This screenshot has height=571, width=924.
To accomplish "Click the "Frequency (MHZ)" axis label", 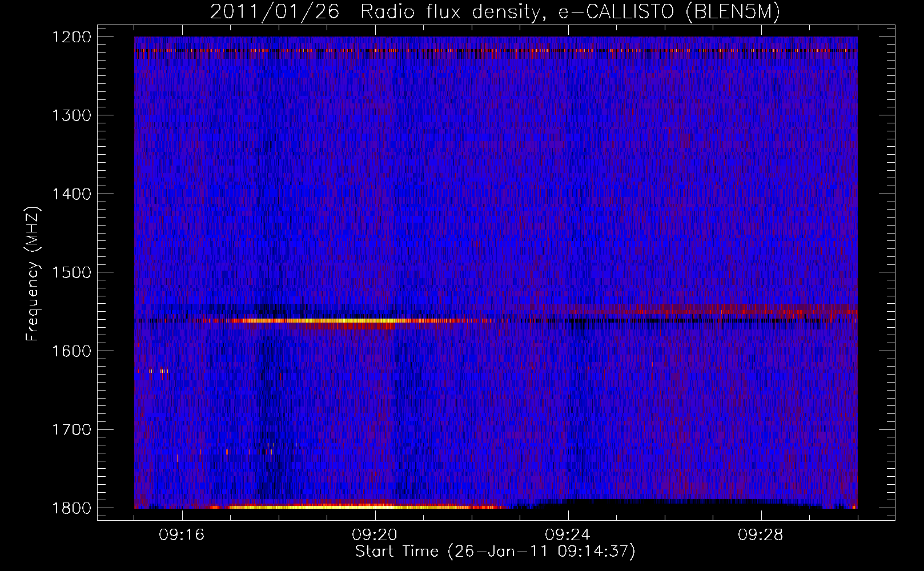I will [33, 274].
